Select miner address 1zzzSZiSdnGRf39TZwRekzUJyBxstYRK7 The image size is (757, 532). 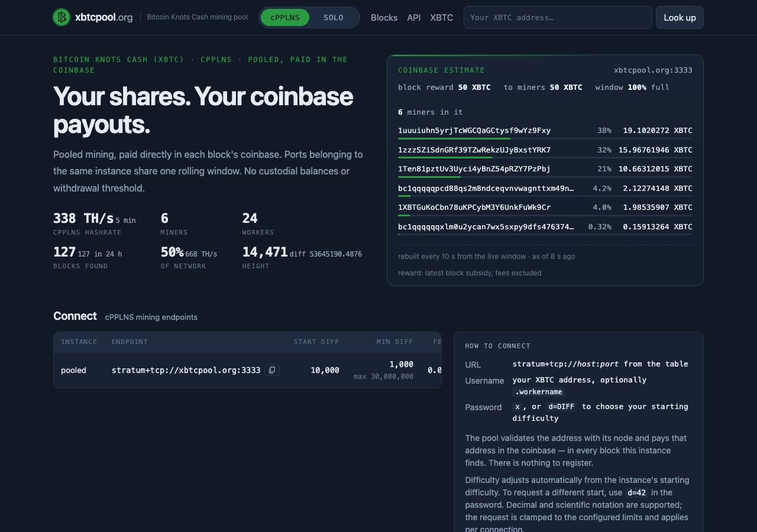[474, 150]
